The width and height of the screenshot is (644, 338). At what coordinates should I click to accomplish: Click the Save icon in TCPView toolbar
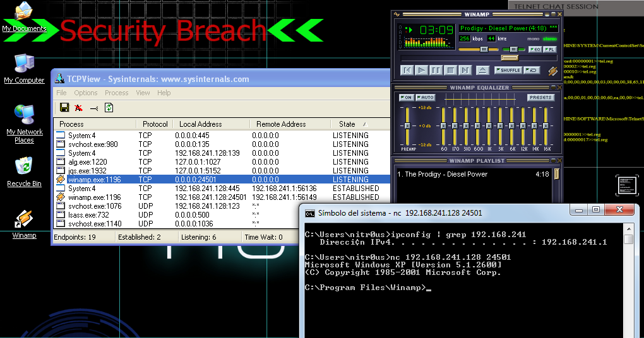point(64,107)
